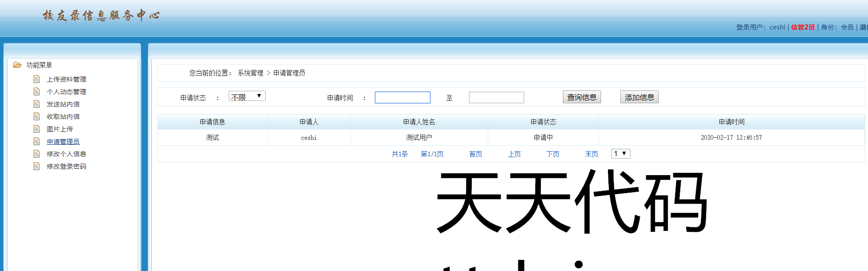
Task: Open 申请管理员 in the sidebar menu
Action: click(x=63, y=141)
